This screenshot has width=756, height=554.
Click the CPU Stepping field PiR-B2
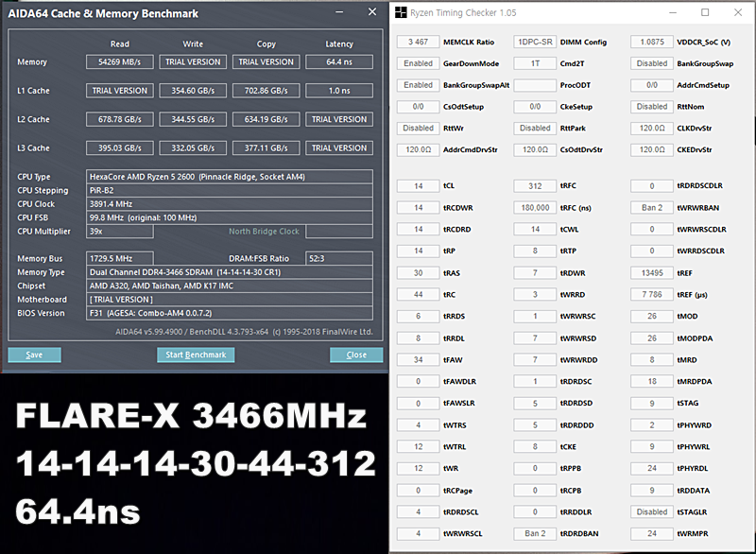point(230,190)
